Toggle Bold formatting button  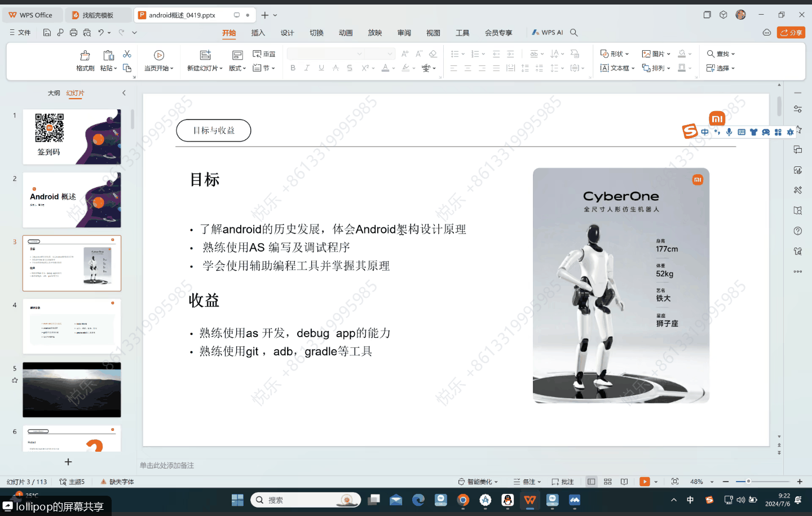[x=293, y=68]
